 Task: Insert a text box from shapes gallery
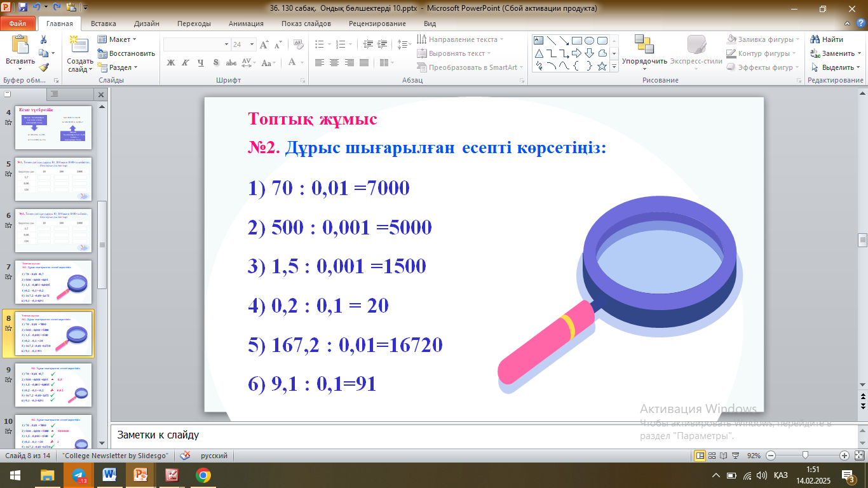click(x=539, y=41)
